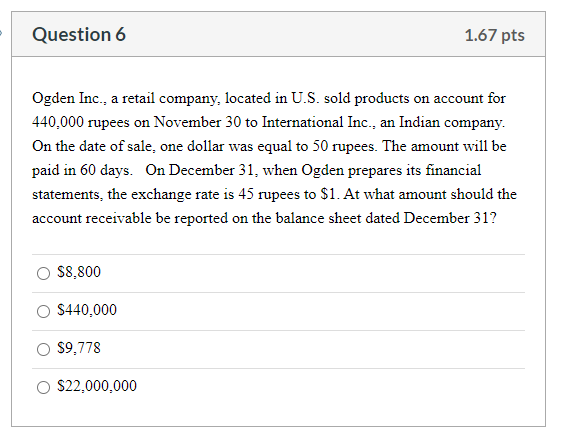Mark the $22,000,000 radio option
This screenshot has width=575, height=434.
(x=43, y=387)
